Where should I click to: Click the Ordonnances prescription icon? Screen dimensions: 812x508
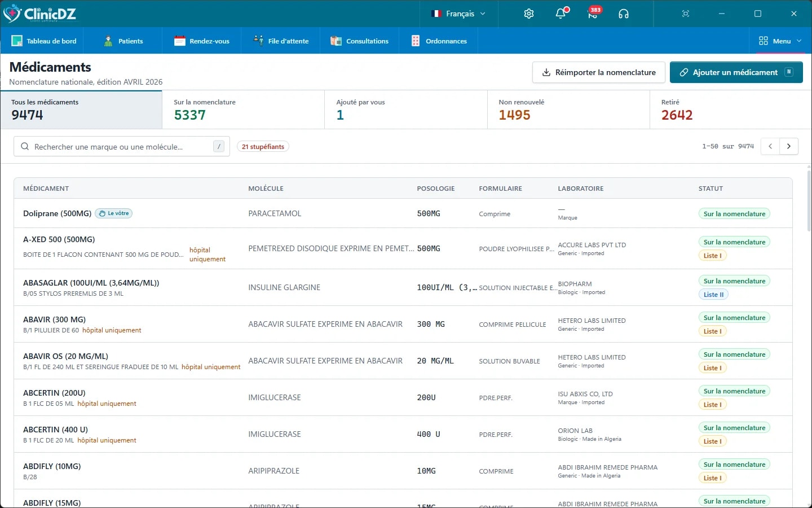click(x=416, y=41)
